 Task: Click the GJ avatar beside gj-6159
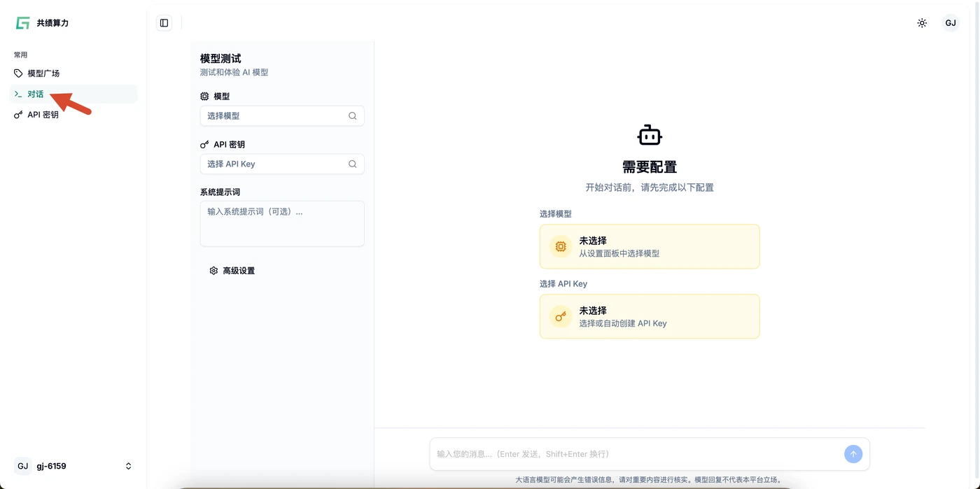coord(23,466)
